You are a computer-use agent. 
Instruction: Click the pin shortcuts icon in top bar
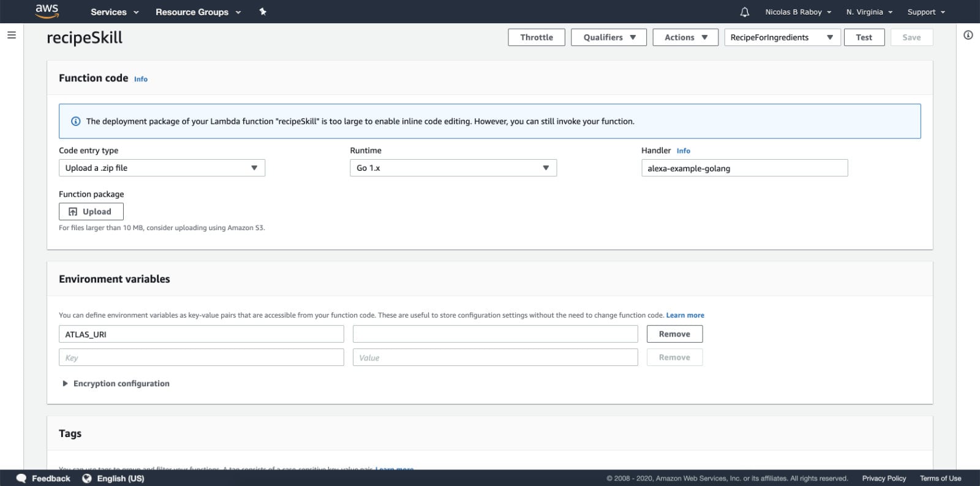(263, 12)
